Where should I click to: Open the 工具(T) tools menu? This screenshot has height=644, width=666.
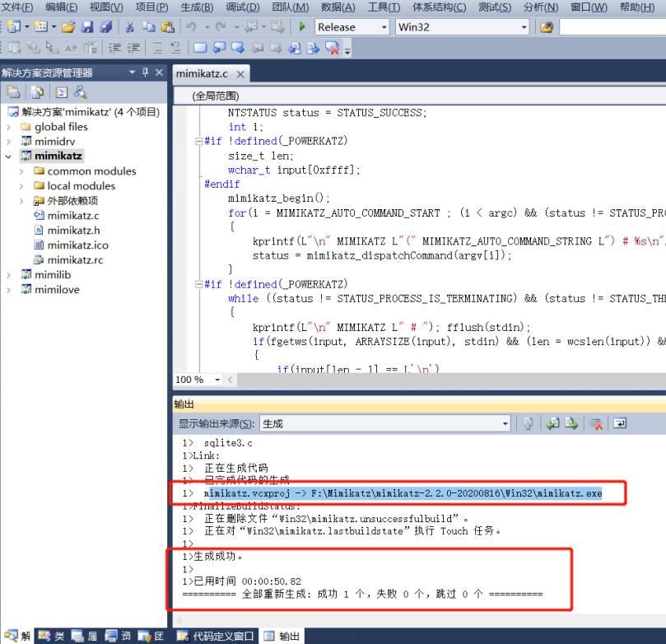click(384, 7)
